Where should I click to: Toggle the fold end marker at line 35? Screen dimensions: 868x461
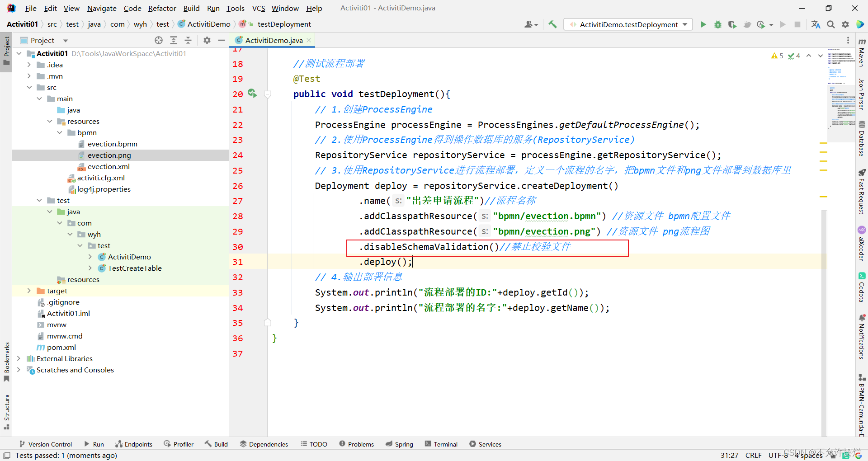268,323
